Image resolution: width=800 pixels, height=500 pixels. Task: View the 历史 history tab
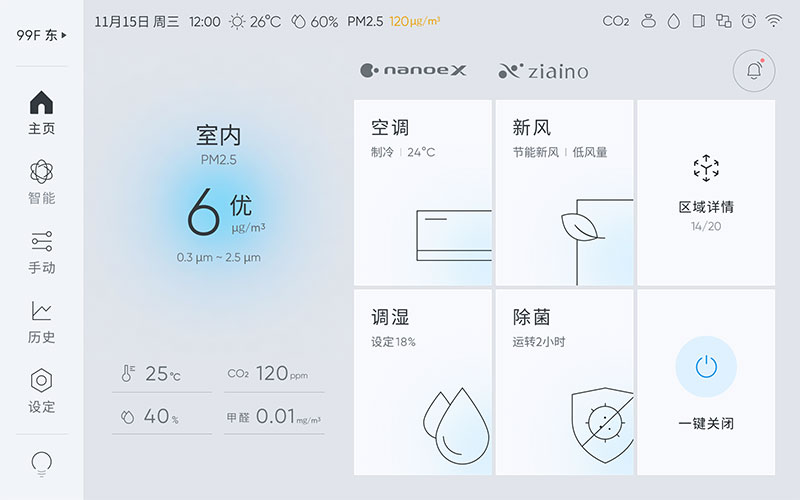click(x=42, y=322)
